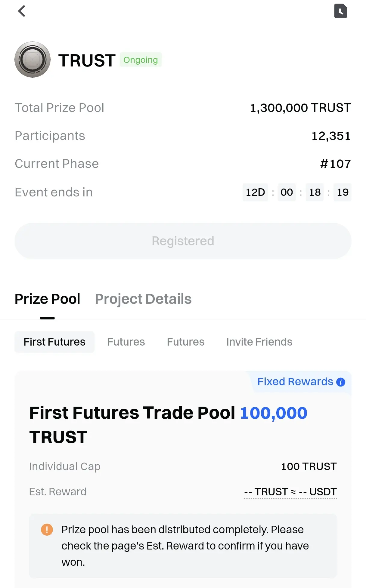Tap the Fixed Rewards label
Image resolution: width=366 pixels, height=588 pixels.
(295, 382)
